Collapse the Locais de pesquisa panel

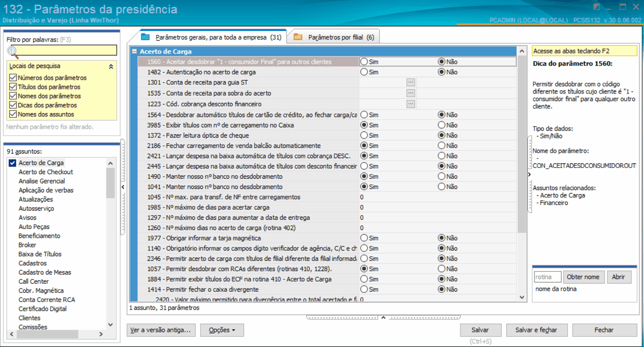111,66
